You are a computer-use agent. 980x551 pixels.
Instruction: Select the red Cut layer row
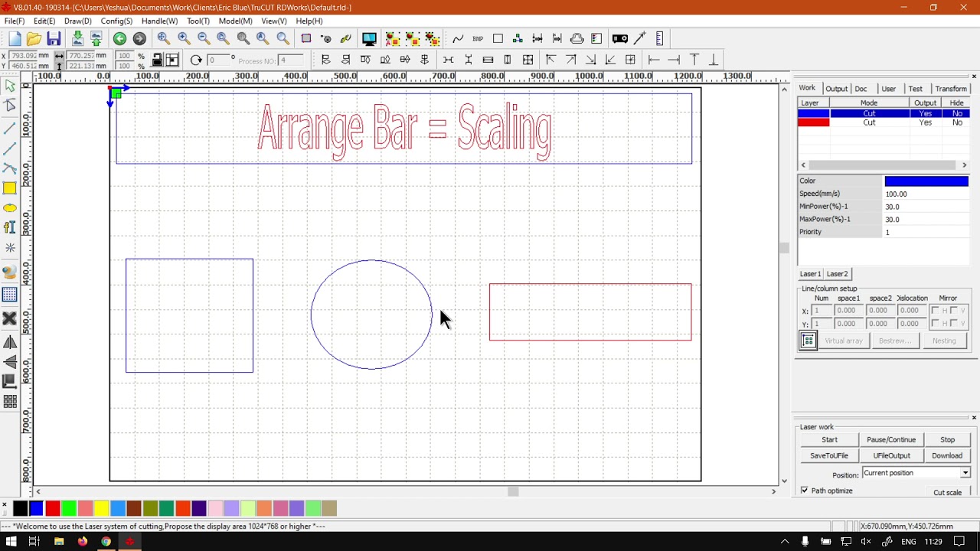coord(884,122)
